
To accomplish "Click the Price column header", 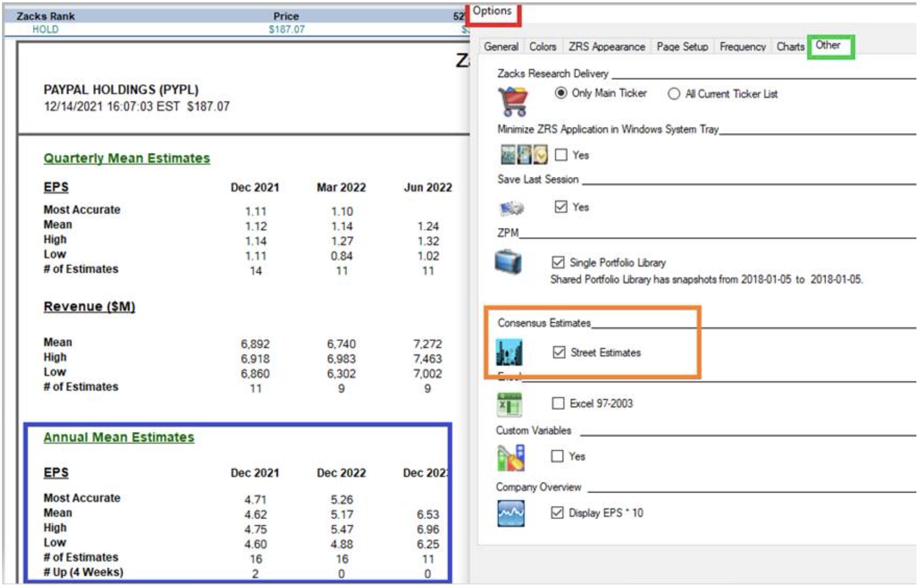I will [286, 16].
